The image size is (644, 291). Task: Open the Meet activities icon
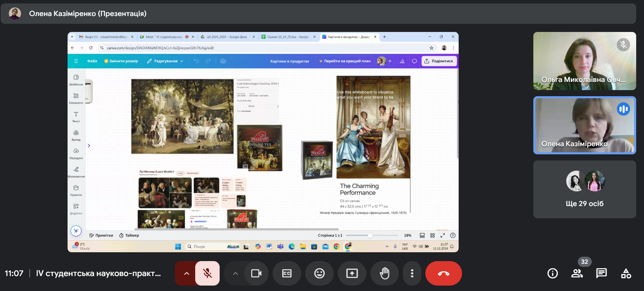[626, 273]
